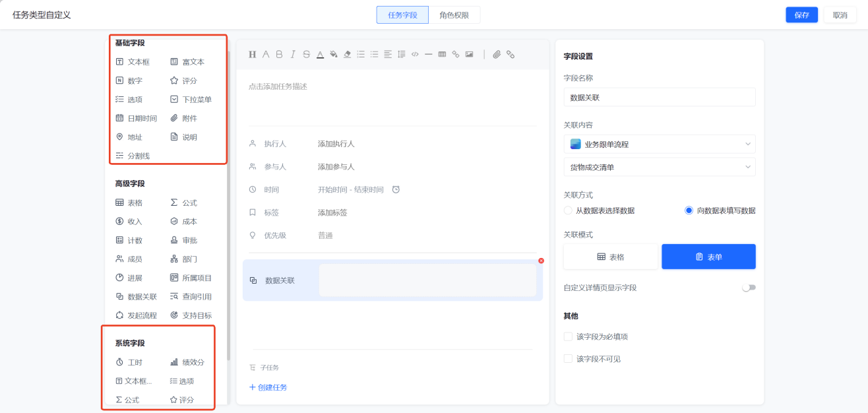Open the background fill color tool
Image resolution: width=868 pixels, height=413 pixels.
click(x=334, y=55)
